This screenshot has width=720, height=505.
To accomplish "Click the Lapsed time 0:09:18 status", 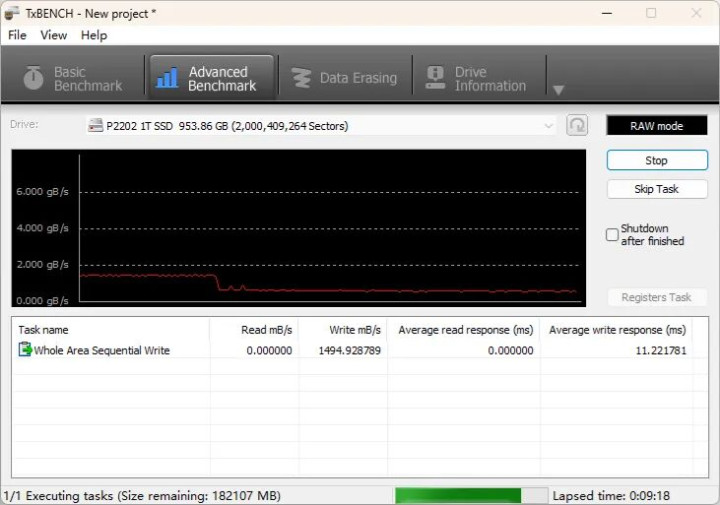I will point(611,496).
